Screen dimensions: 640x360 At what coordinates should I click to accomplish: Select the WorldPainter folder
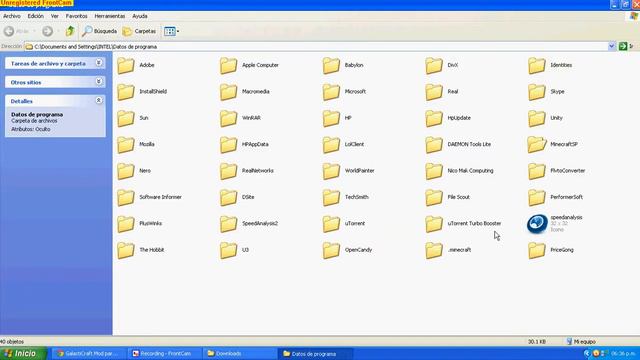tap(349, 171)
